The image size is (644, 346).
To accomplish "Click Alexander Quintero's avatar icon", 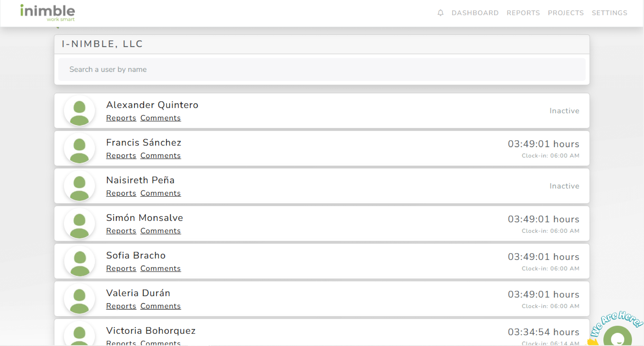I will coord(79,111).
